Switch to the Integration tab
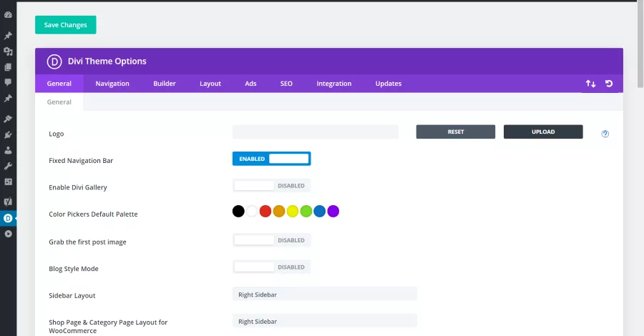Viewport: 644px width, 336px height. tap(334, 83)
